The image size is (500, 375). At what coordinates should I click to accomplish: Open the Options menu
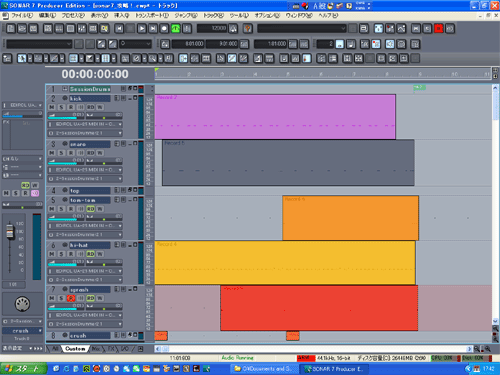tap(267, 16)
